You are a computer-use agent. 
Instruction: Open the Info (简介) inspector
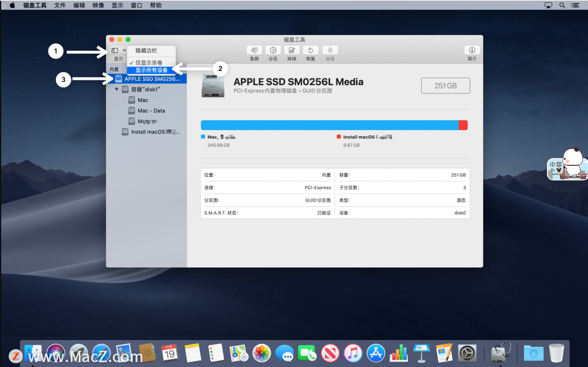click(x=472, y=50)
